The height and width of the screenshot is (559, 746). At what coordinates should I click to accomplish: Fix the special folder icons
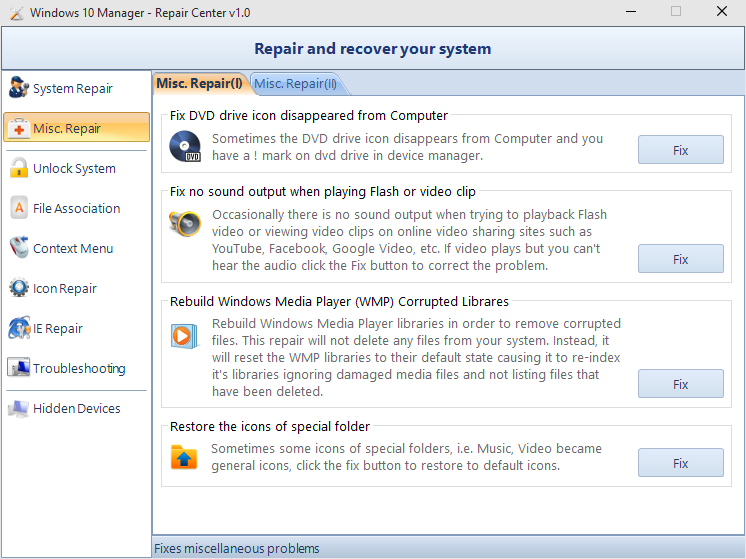point(680,462)
